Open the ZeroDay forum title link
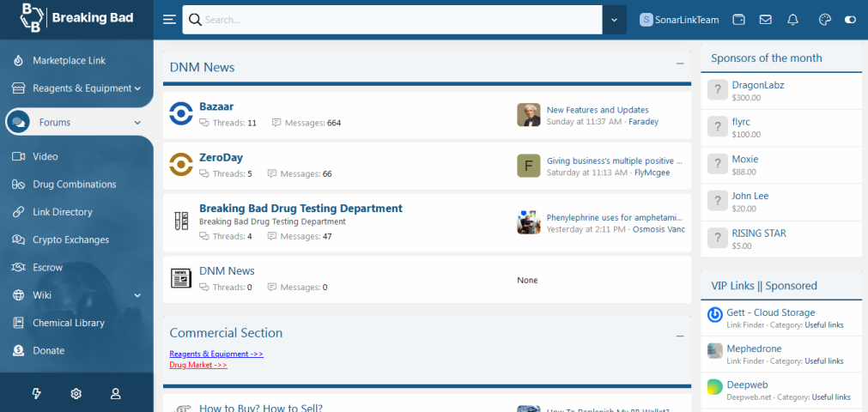Screen dimensions: 868x412 pyautogui.click(x=221, y=157)
